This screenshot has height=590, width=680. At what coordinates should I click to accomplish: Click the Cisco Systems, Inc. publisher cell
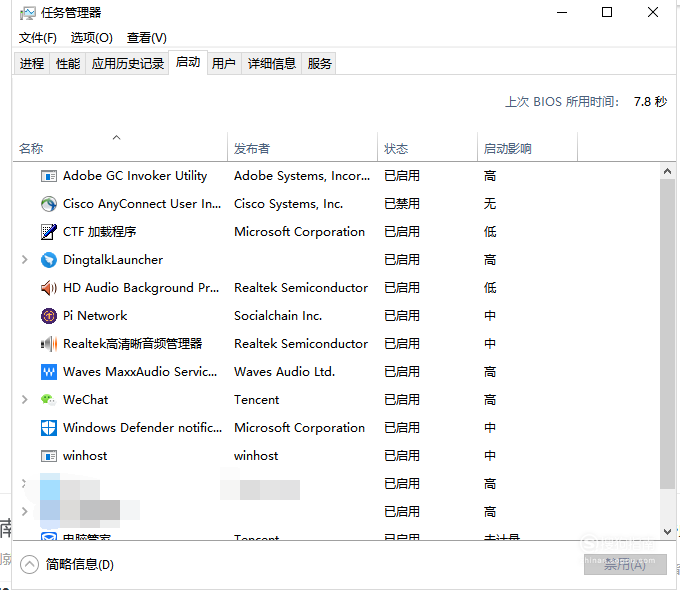point(288,204)
